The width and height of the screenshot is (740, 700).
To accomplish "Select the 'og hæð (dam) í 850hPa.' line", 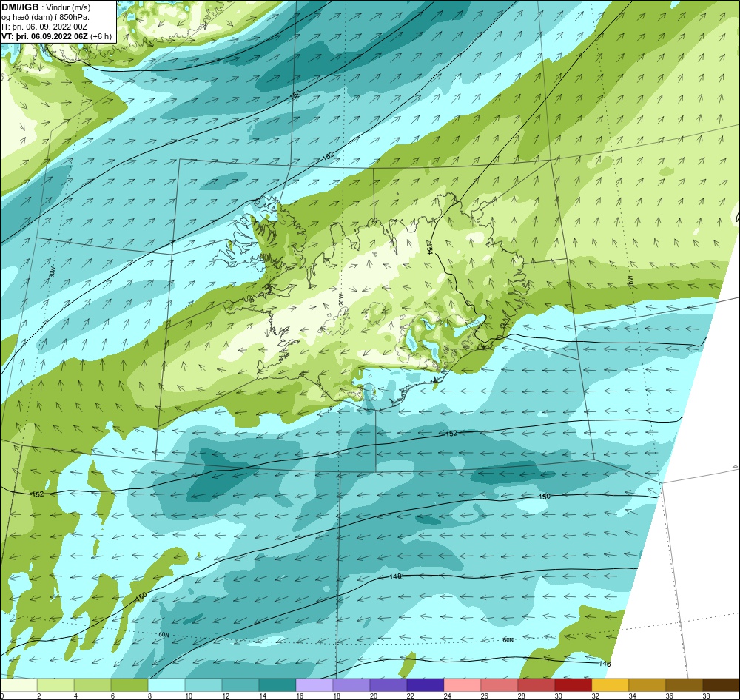I will (46, 17).
